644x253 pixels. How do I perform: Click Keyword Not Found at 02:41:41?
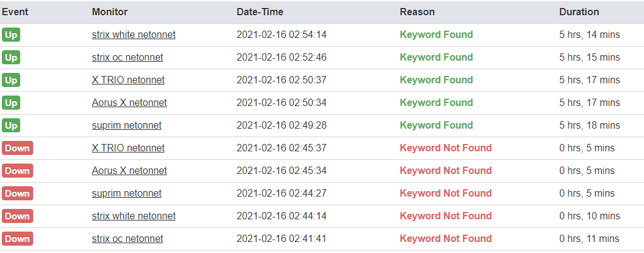click(x=446, y=239)
